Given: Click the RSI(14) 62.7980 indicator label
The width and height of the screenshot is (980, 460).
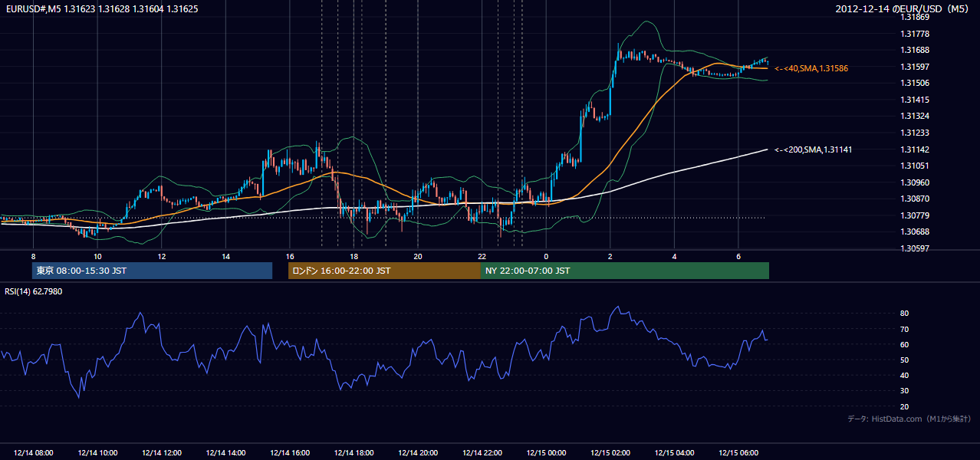Looking at the screenshot, I should 34,291.
